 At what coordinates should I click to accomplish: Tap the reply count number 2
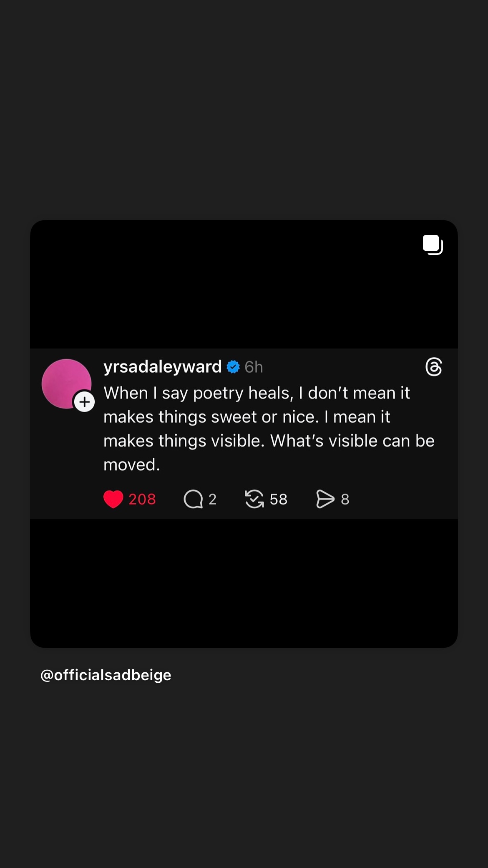(212, 499)
